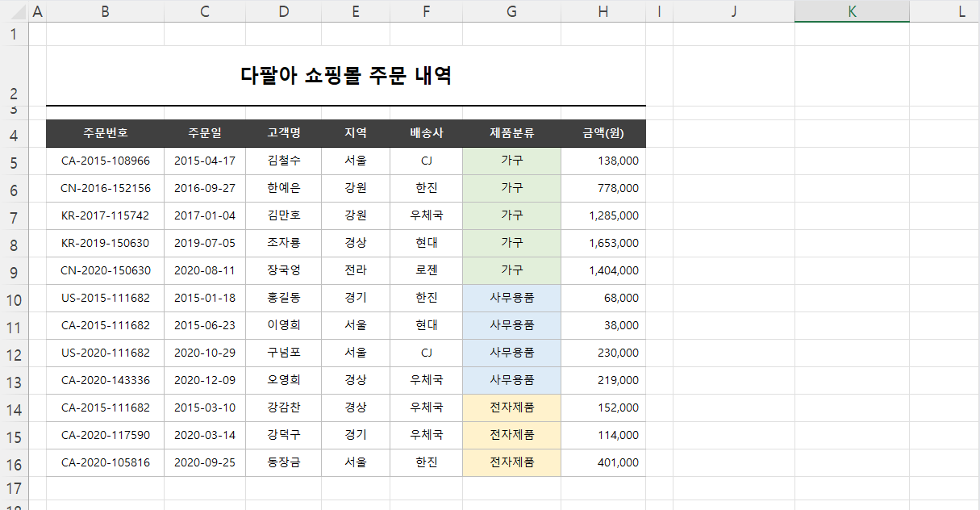Select the 주문번호 header cell
This screenshot has width=980, height=510.
point(104,132)
